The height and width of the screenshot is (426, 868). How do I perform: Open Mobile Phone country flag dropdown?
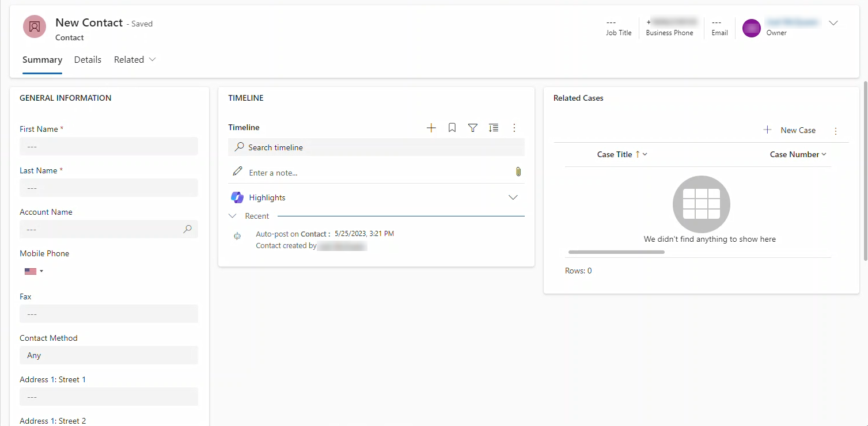click(34, 271)
